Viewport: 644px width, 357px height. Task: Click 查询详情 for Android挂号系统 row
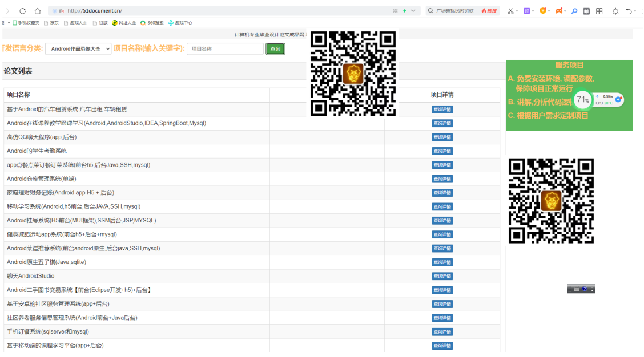click(442, 221)
